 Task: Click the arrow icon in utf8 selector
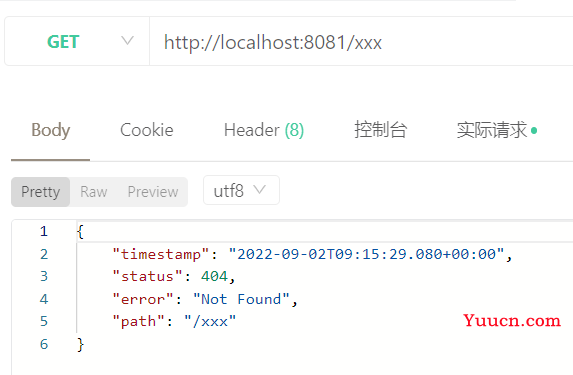(x=259, y=189)
